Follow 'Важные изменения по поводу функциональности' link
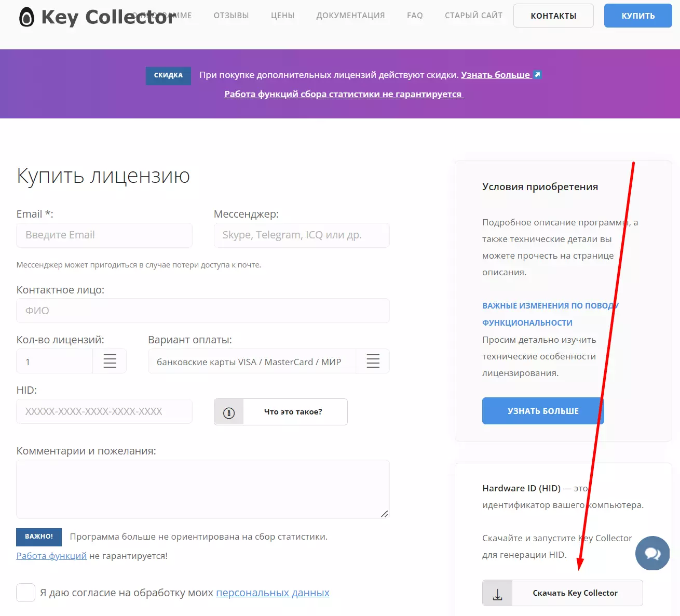The height and width of the screenshot is (616, 680). tap(550, 314)
